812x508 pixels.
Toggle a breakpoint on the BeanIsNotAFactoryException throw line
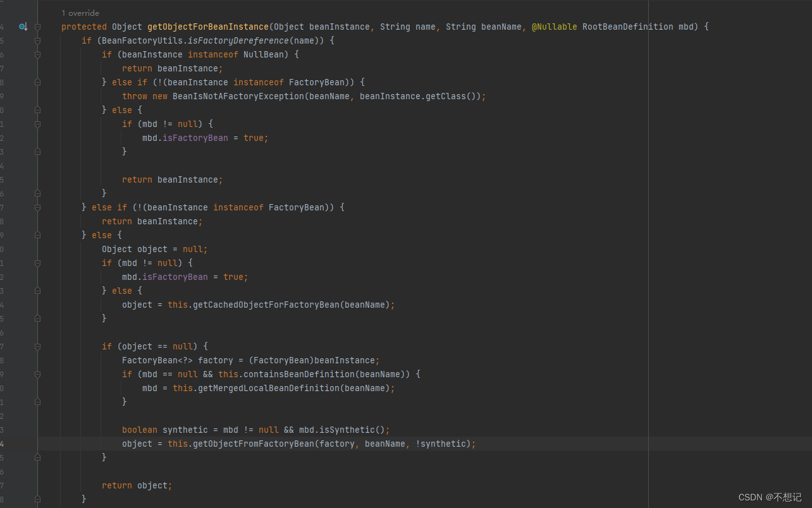[19, 96]
